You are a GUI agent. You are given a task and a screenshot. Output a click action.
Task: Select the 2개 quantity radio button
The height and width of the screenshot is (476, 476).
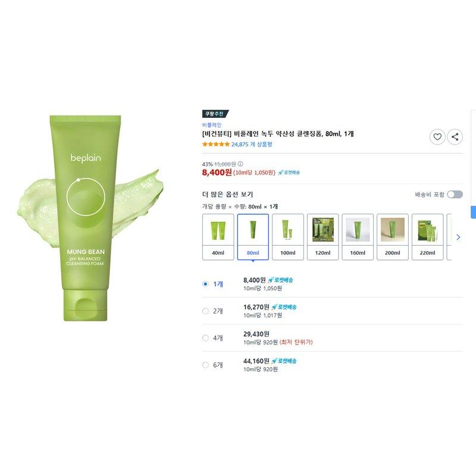(x=205, y=311)
